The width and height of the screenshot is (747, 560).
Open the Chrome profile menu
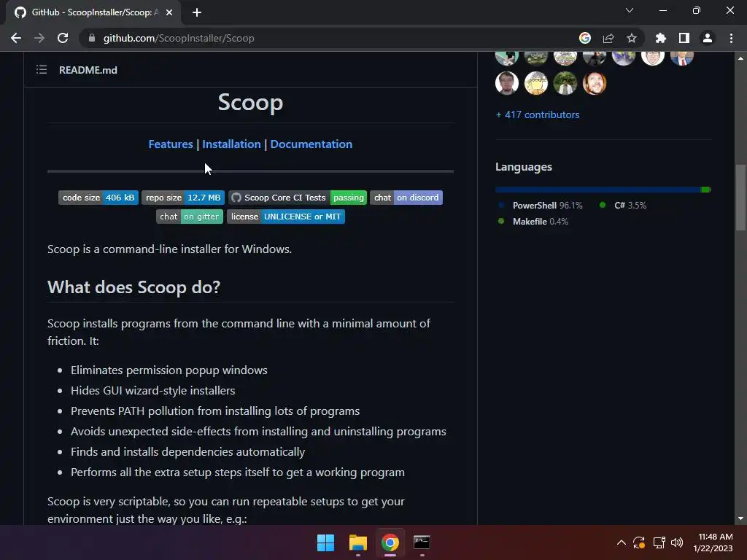(x=708, y=38)
